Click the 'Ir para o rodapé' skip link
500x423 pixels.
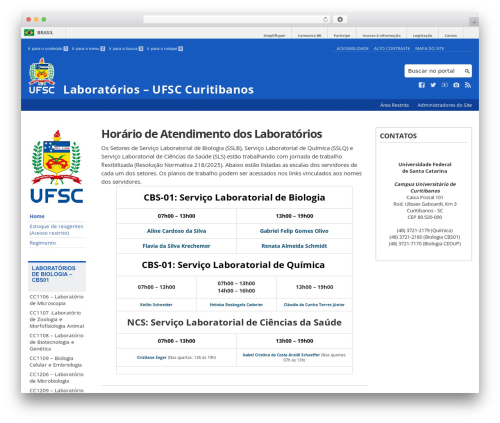[x=165, y=49]
